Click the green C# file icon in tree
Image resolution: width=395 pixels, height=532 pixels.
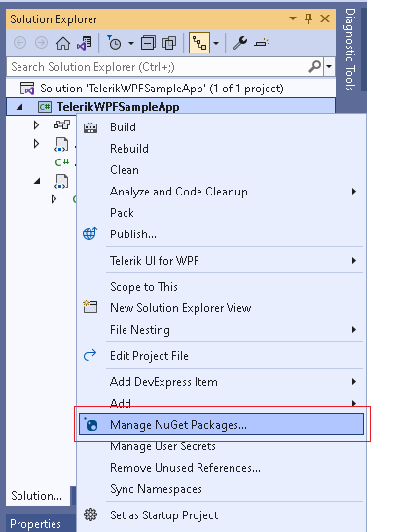62,162
